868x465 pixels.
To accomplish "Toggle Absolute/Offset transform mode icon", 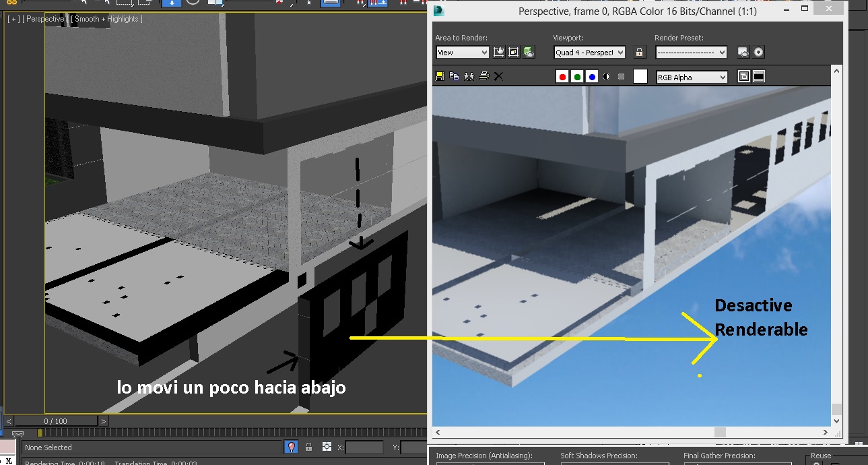I will click(327, 447).
